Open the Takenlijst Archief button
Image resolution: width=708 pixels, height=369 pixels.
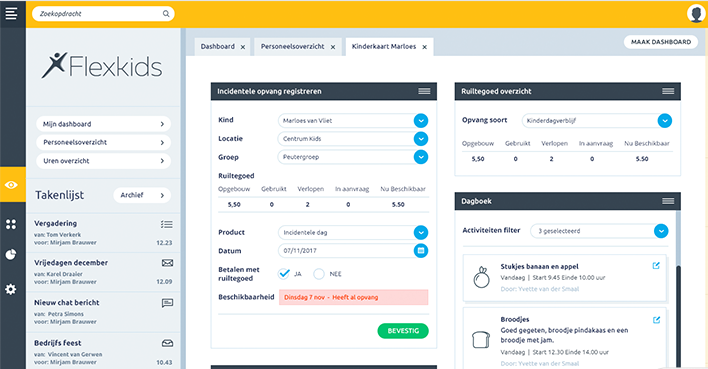(x=142, y=195)
